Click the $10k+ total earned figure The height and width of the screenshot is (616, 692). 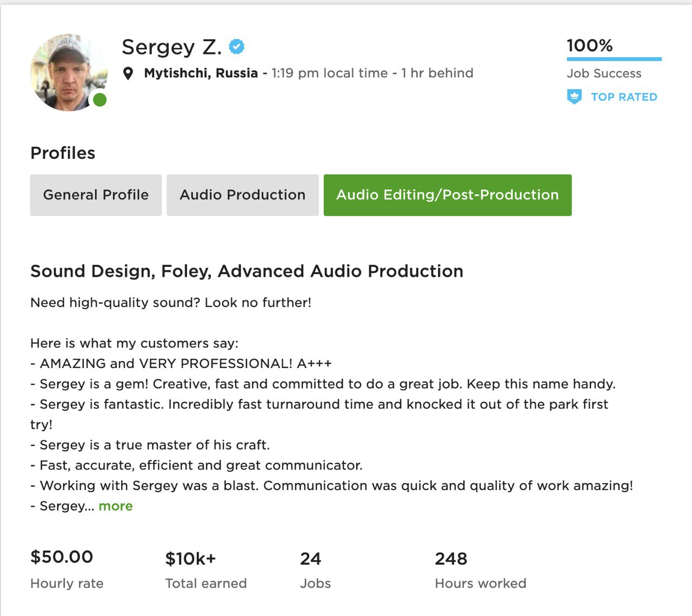[x=190, y=558]
